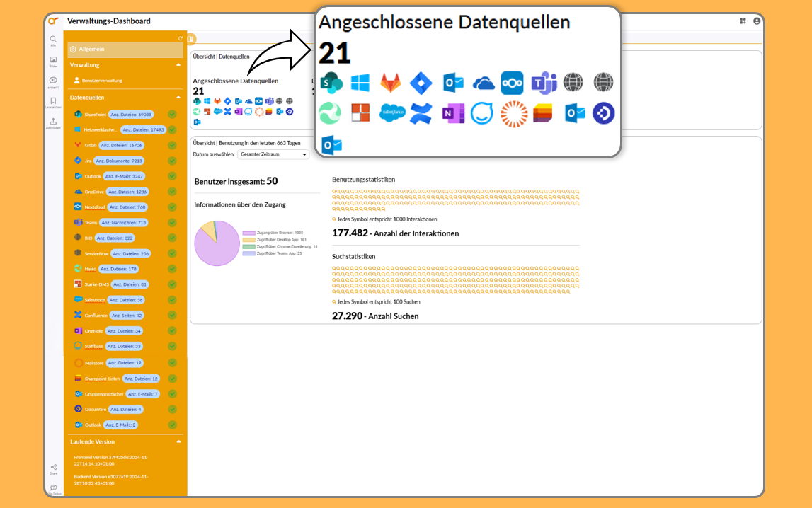The width and height of the screenshot is (812, 508).
Task: Toggle the green checkmark on the Teams row
Action: (172, 222)
